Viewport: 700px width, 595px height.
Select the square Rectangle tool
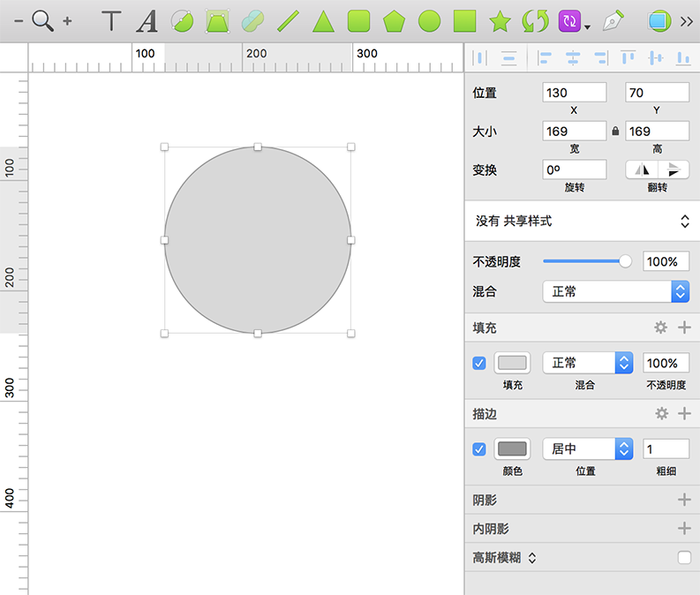tap(464, 21)
